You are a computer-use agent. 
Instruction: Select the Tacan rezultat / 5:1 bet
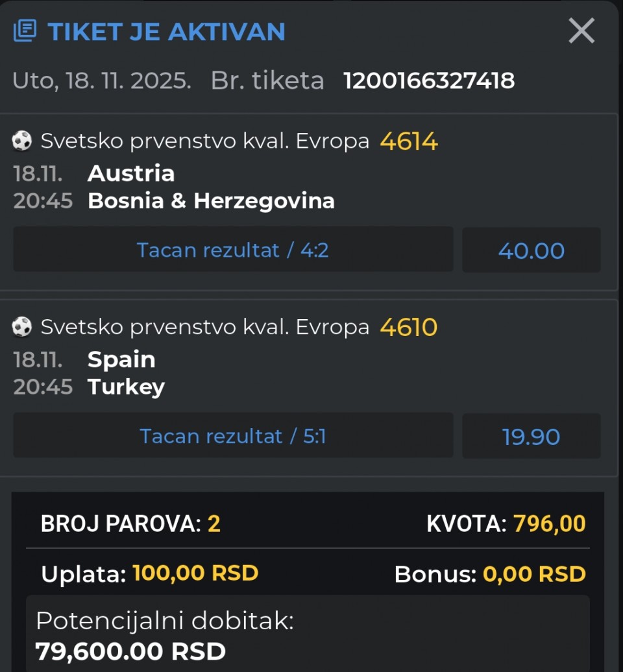(x=233, y=436)
